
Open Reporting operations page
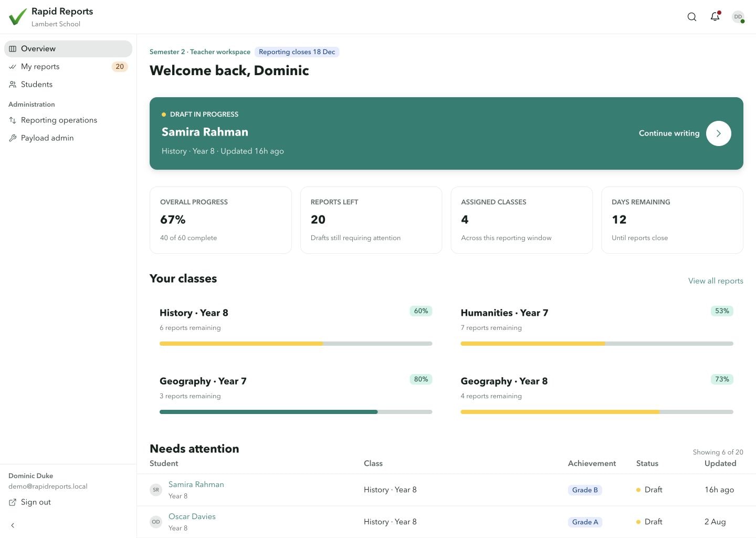(x=68, y=120)
